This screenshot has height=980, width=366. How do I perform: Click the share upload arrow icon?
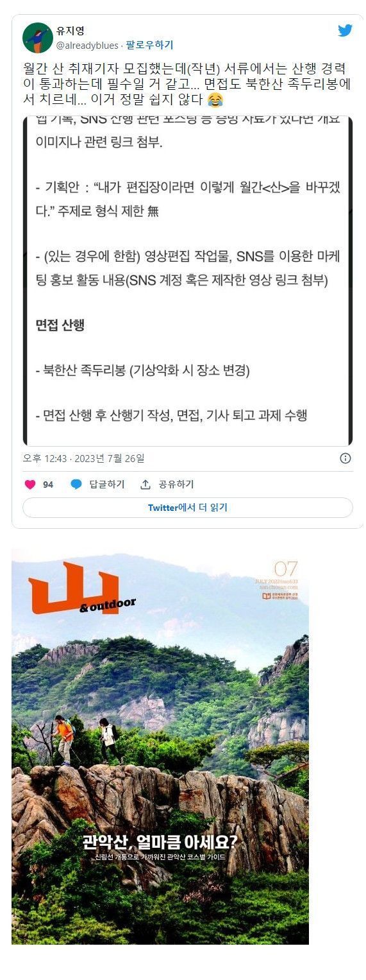point(146,485)
